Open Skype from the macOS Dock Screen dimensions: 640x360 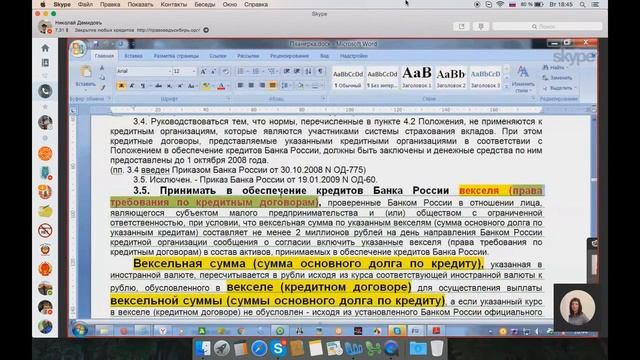pos(278,349)
